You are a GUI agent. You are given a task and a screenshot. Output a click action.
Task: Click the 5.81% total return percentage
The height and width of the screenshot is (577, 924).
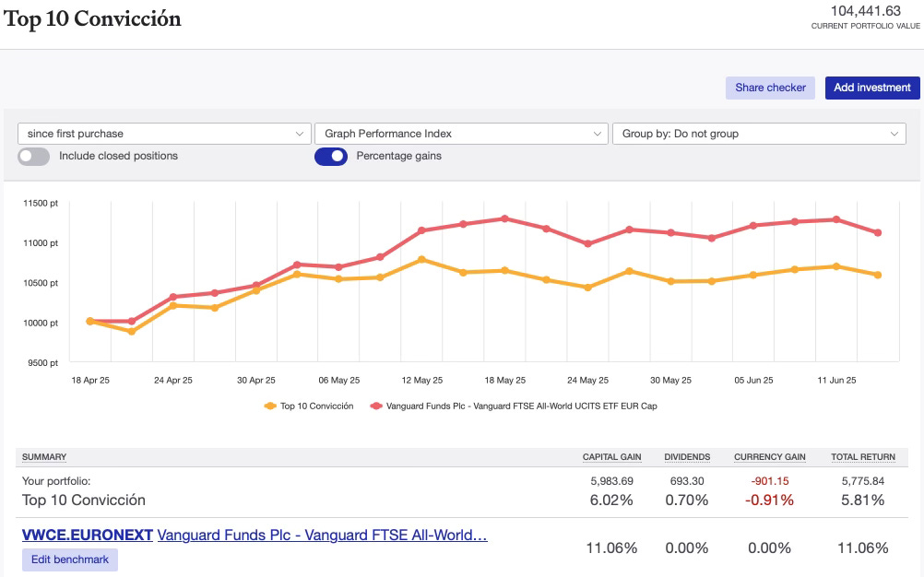tap(863, 500)
